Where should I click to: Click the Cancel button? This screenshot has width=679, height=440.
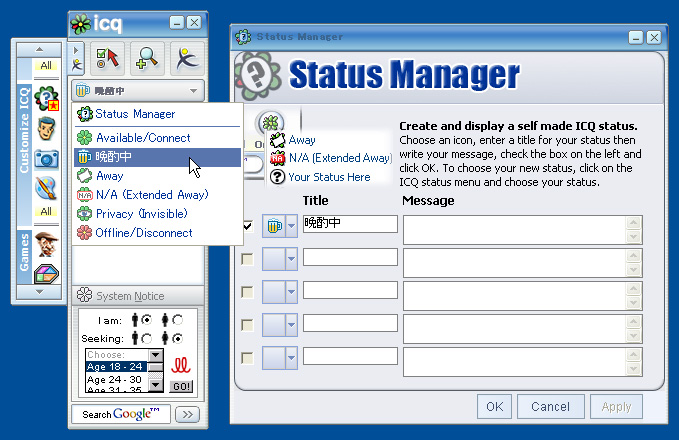550,406
